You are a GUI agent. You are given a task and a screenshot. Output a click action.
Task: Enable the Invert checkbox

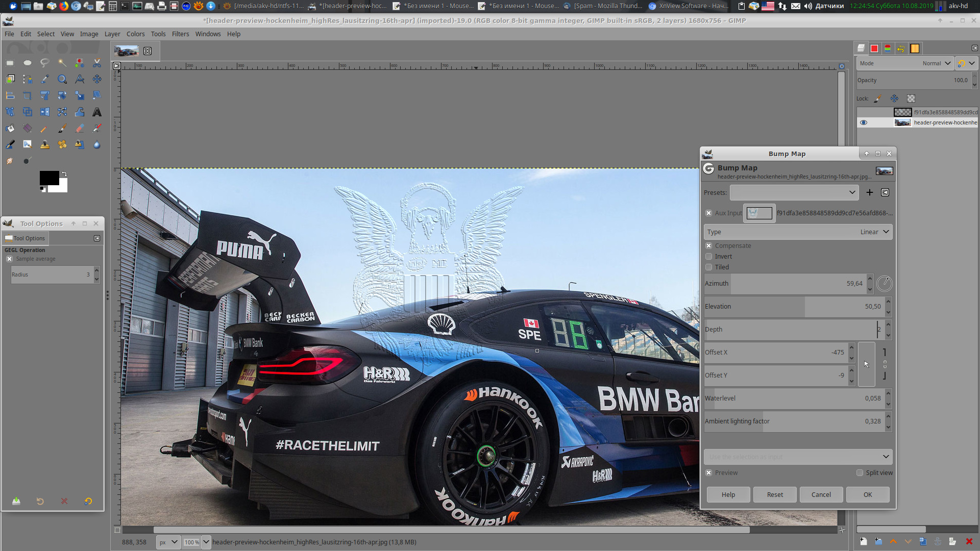coord(708,257)
